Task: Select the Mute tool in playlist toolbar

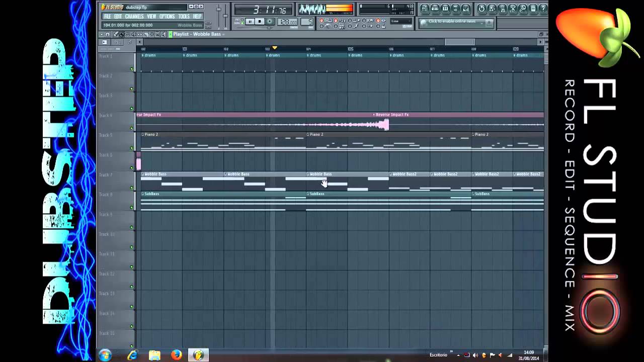Action: click(134, 34)
